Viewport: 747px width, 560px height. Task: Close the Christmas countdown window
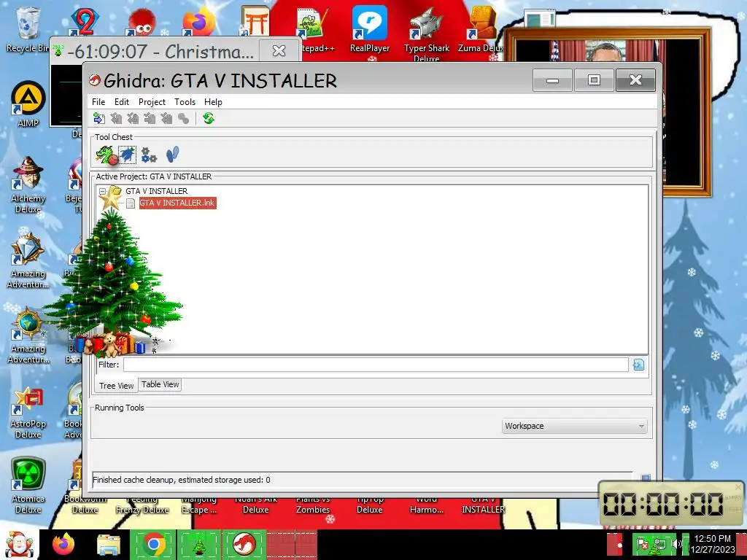tap(279, 50)
